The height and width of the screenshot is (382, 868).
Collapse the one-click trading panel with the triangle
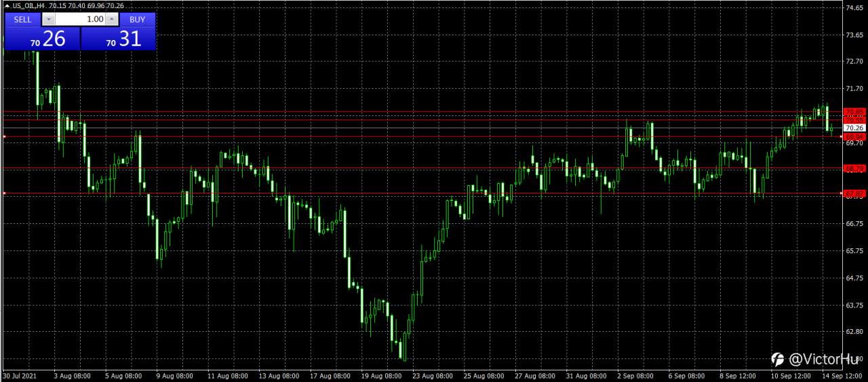(7, 5)
